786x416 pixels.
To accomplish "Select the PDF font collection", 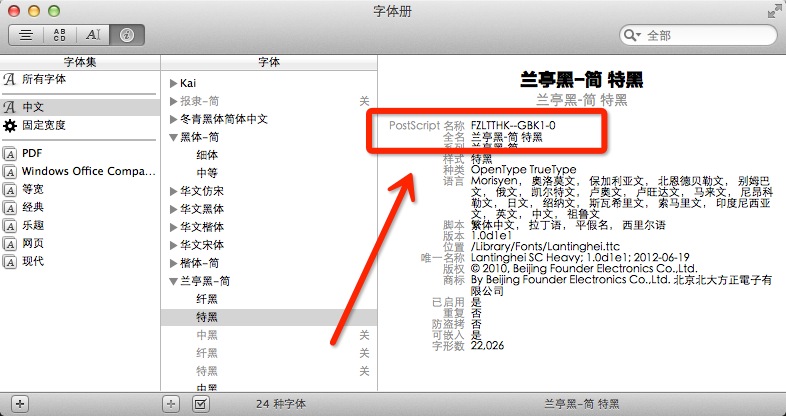I will [x=31, y=153].
